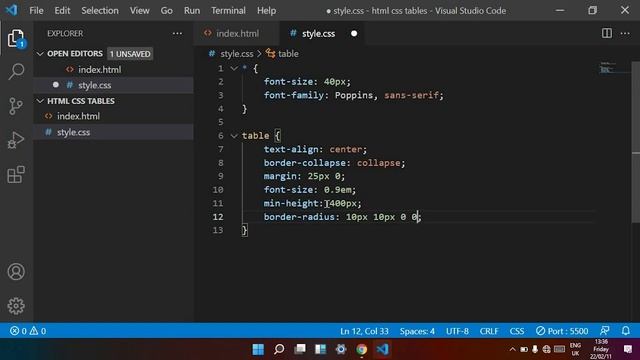Click style.css in the breadcrumb
Viewport: 640px width, 360px height.
tap(236, 53)
